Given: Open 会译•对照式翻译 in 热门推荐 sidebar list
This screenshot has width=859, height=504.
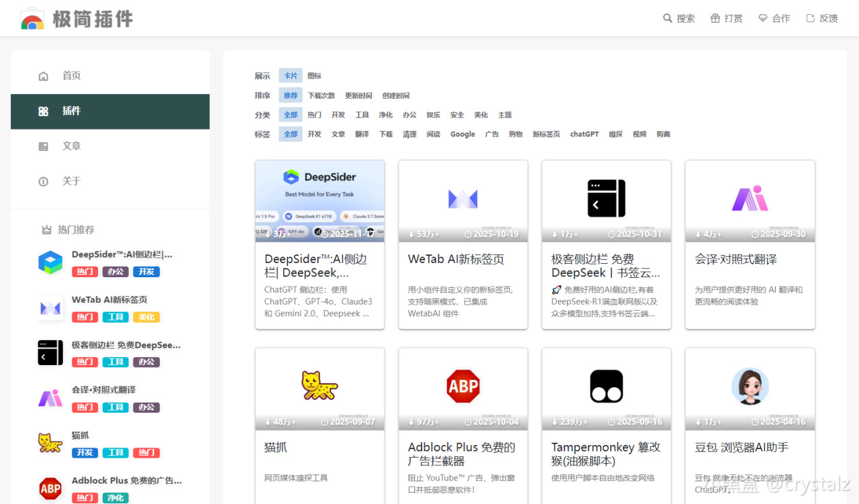Looking at the screenshot, I should click(104, 390).
